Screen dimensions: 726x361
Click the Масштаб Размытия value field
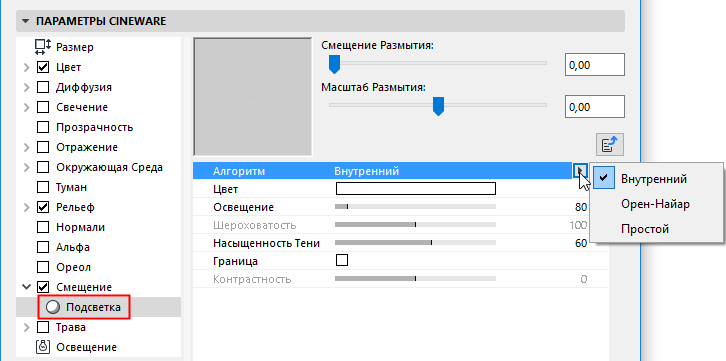(595, 107)
